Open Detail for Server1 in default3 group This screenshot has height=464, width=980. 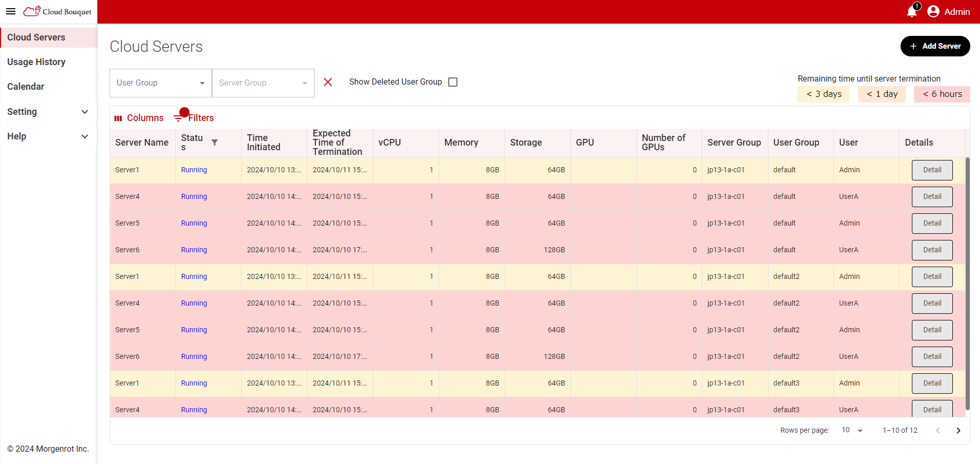(932, 384)
